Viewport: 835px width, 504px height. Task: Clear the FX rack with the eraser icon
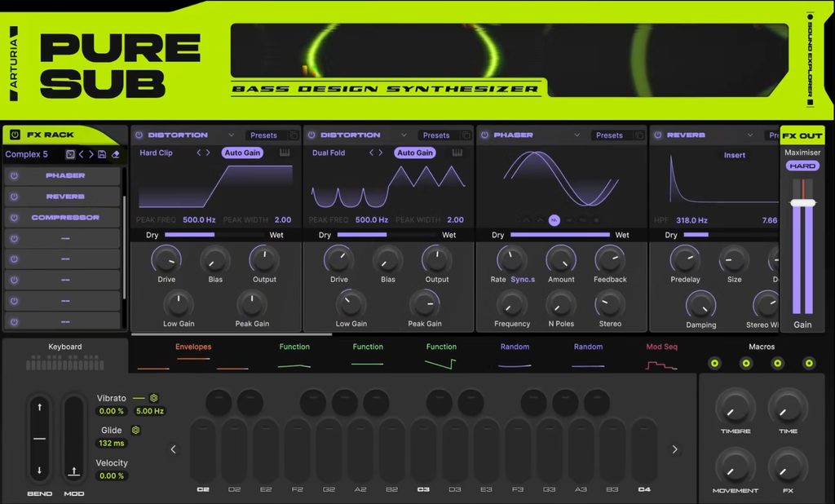(115, 154)
